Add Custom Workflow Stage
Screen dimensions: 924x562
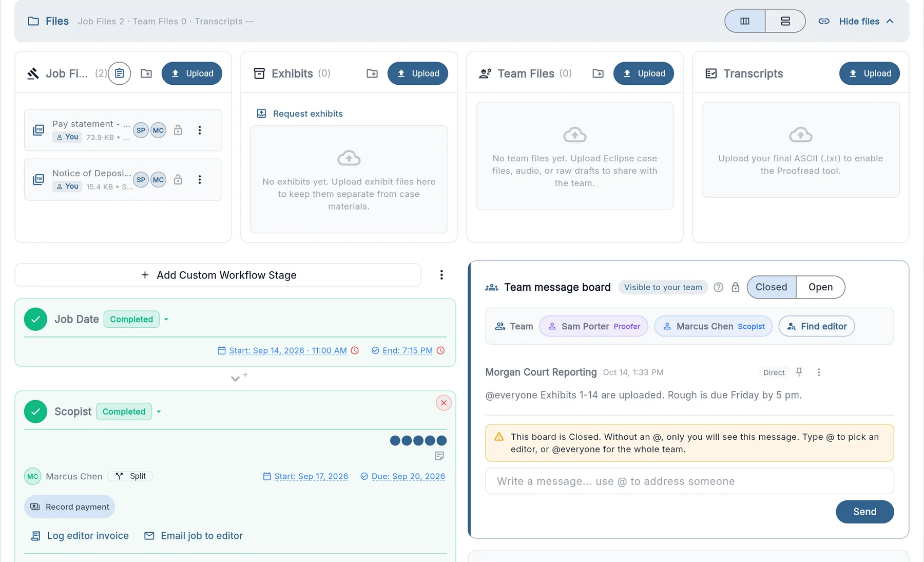coord(218,275)
